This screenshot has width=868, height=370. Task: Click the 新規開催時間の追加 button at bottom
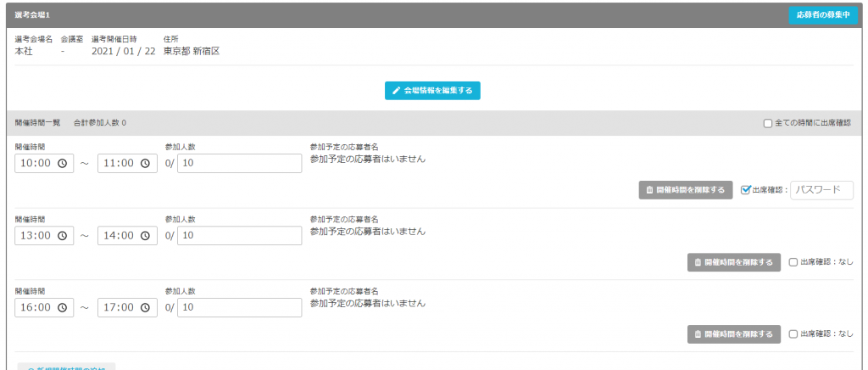click(x=66, y=367)
